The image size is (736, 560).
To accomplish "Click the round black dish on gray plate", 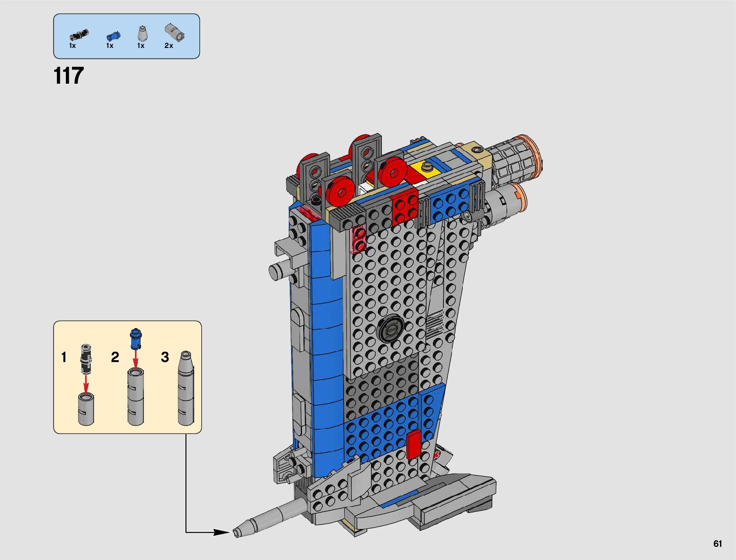I will click(390, 328).
